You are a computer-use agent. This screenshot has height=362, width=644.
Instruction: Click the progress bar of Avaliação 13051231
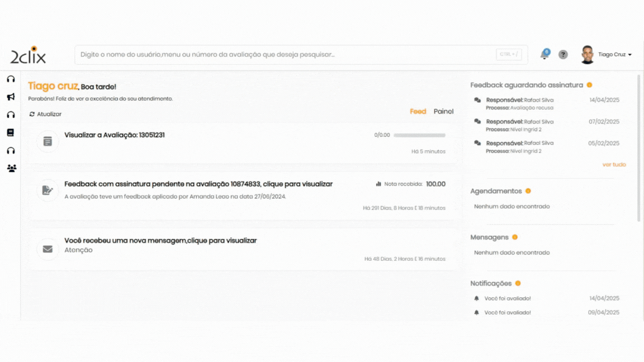point(419,135)
